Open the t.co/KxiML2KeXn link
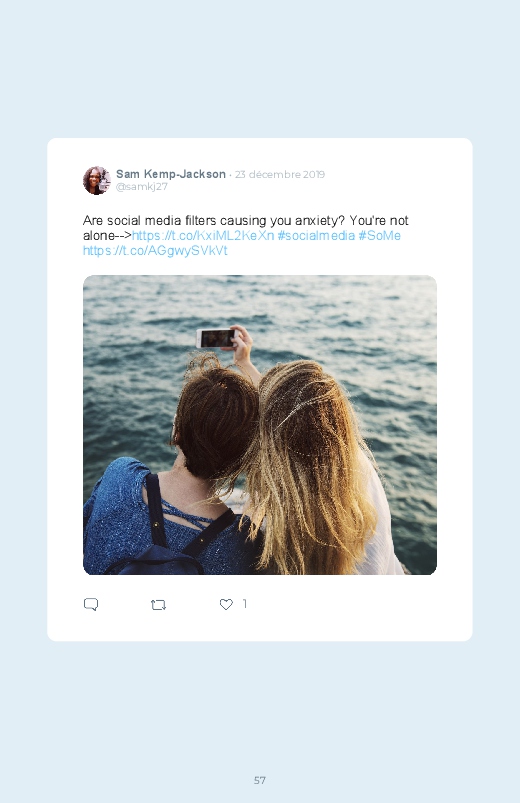The image size is (520, 803). 203,236
